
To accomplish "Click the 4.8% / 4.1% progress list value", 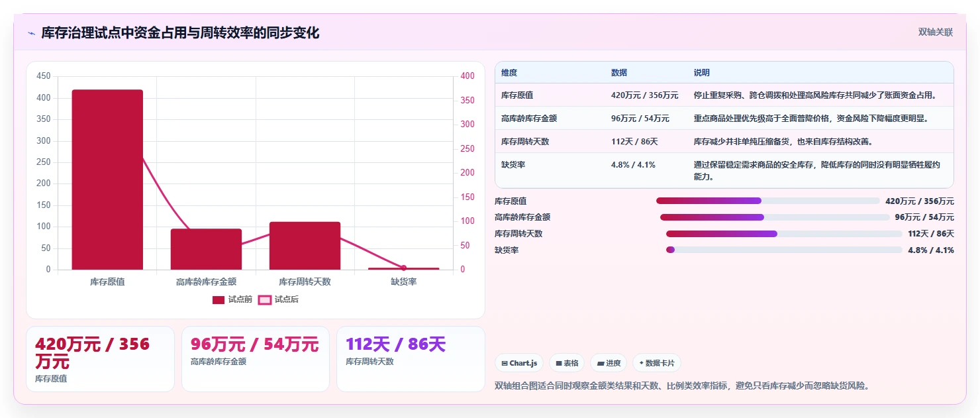I will point(931,250).
